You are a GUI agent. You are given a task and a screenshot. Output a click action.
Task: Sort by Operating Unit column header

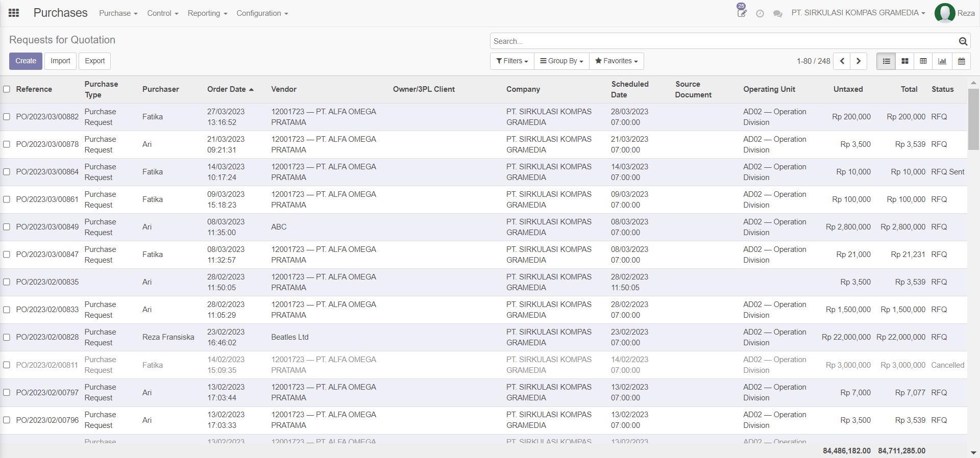pyautogui.click(x=769, y=89)
